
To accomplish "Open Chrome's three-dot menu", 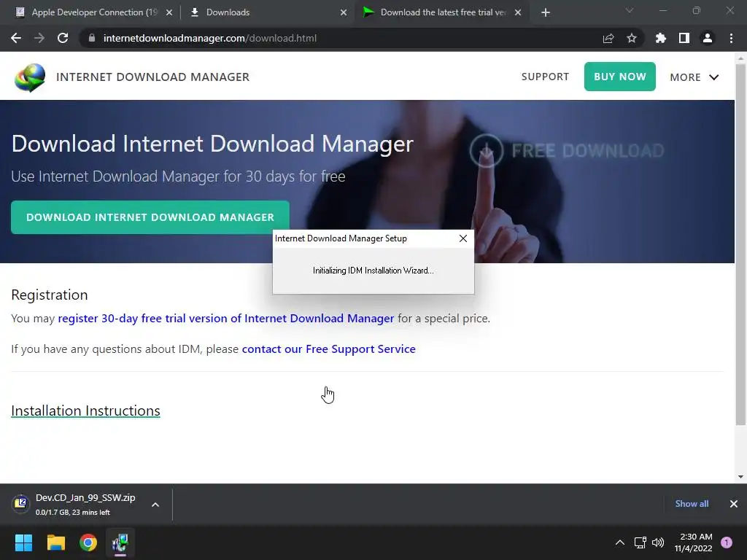I will click(x=731, y=38).
